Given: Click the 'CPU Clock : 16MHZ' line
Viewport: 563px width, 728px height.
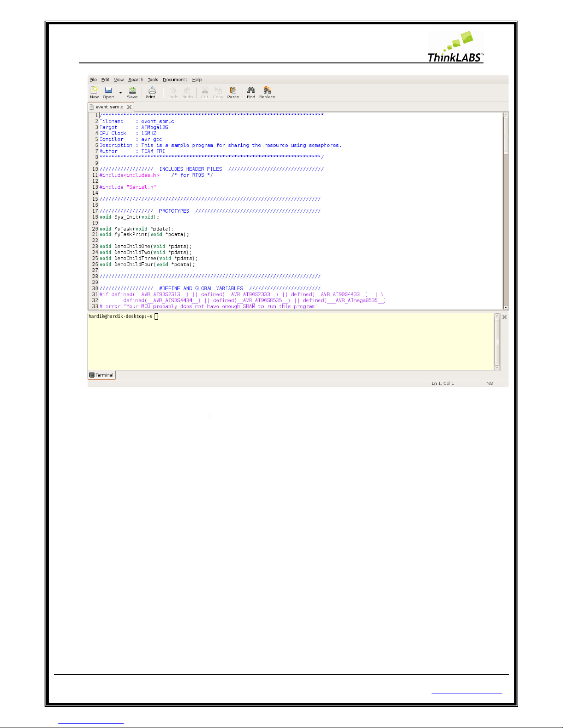Looking at the screenshot, I should (x=128, y=134).
